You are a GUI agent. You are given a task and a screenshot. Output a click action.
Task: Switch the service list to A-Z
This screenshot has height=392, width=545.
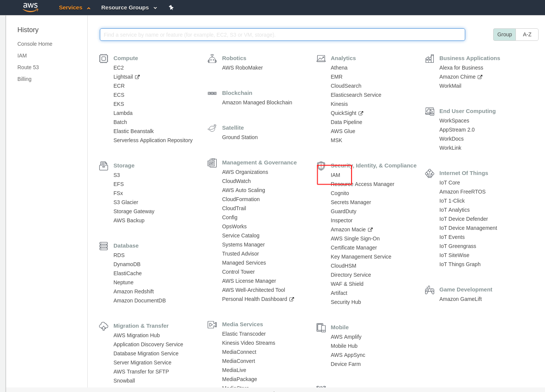[527, 34]
